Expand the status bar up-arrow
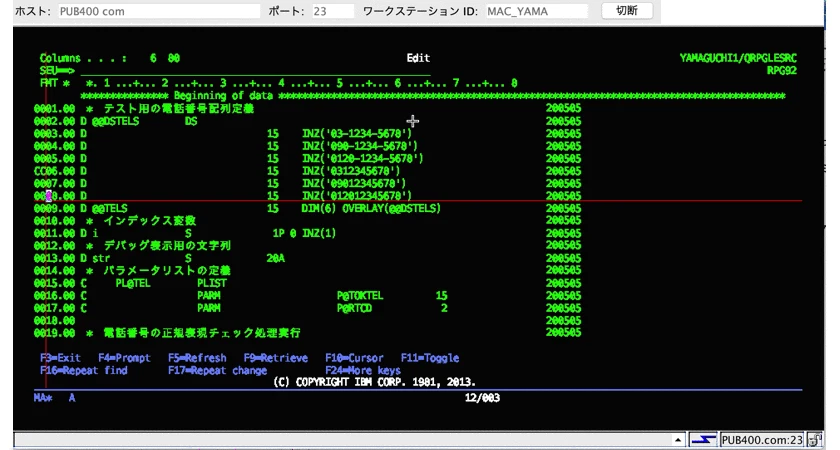 point(678,440)
